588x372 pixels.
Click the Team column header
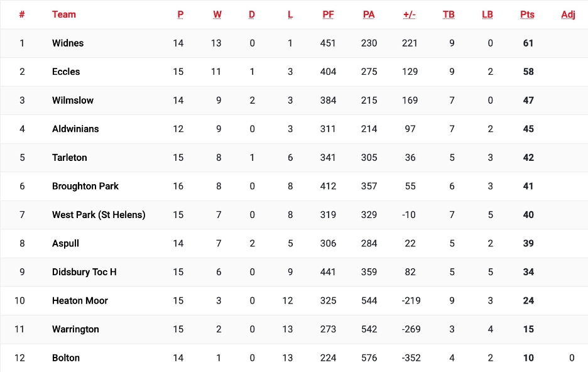pyautogui.click(x=64, y=14)
